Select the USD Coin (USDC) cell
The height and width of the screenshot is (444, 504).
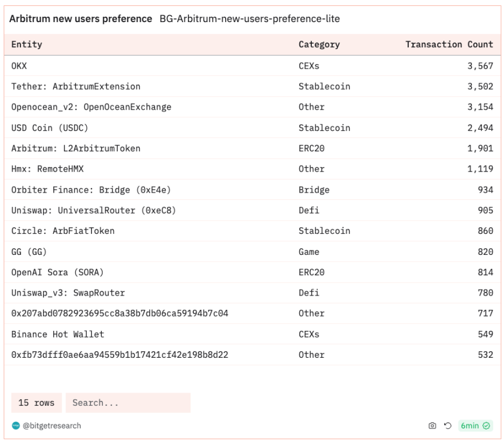pyautogui.click(x=50, y=128)
